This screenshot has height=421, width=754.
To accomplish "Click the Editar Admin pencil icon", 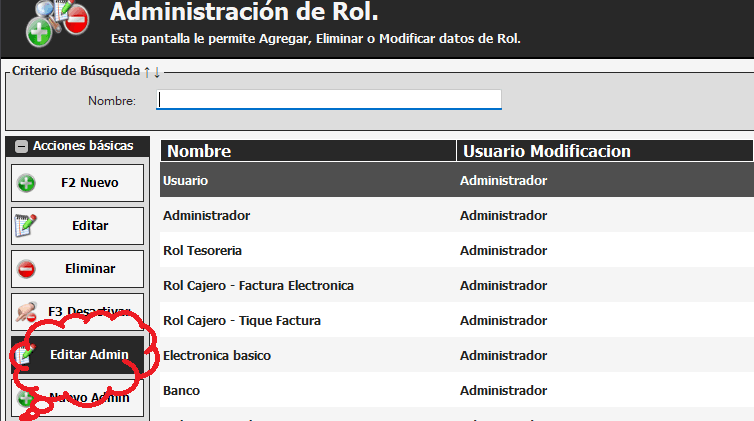I will coord(27,355).
